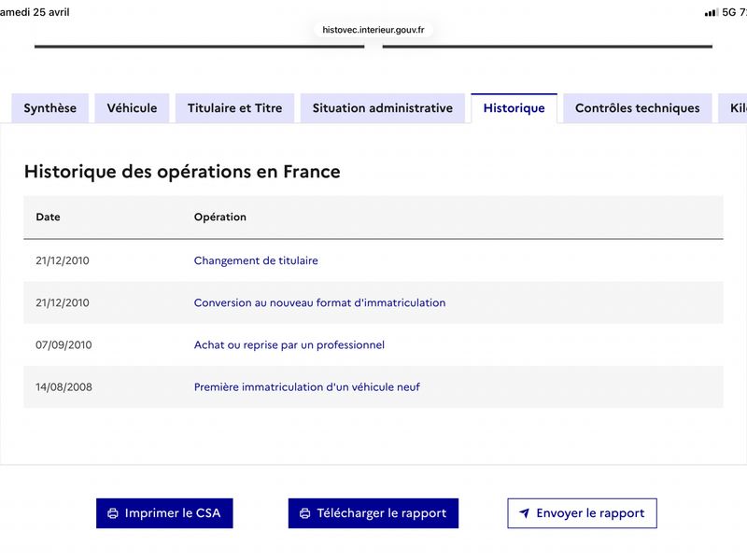Click printer icon on Imprimer le CSA
Screen dimensions: 747x560
click(x=113, y=513)
